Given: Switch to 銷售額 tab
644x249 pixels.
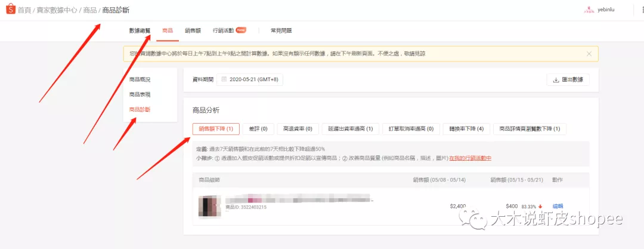Looking at the screenshot, I should coord(193,30).
